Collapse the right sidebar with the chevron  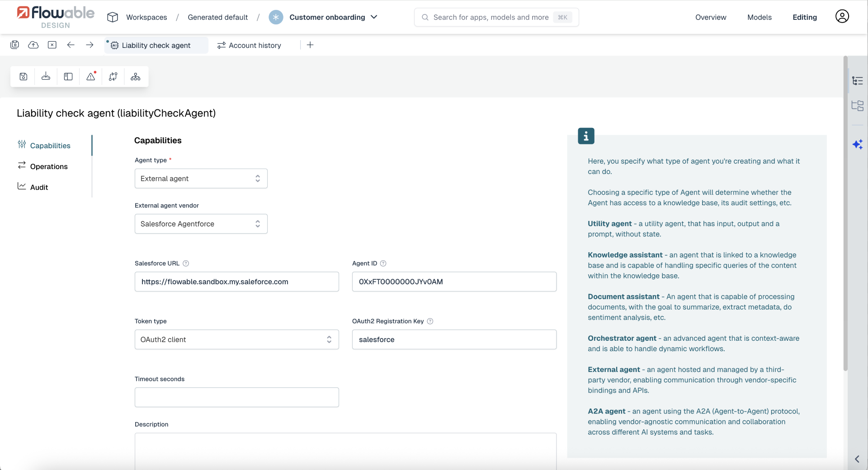tap(857, 459)
